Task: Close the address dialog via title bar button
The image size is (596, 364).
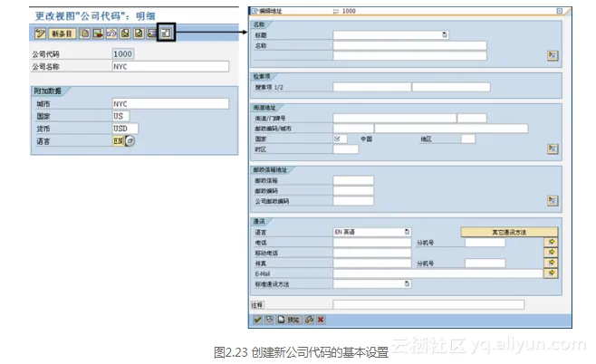Action: tap(560, 11)
